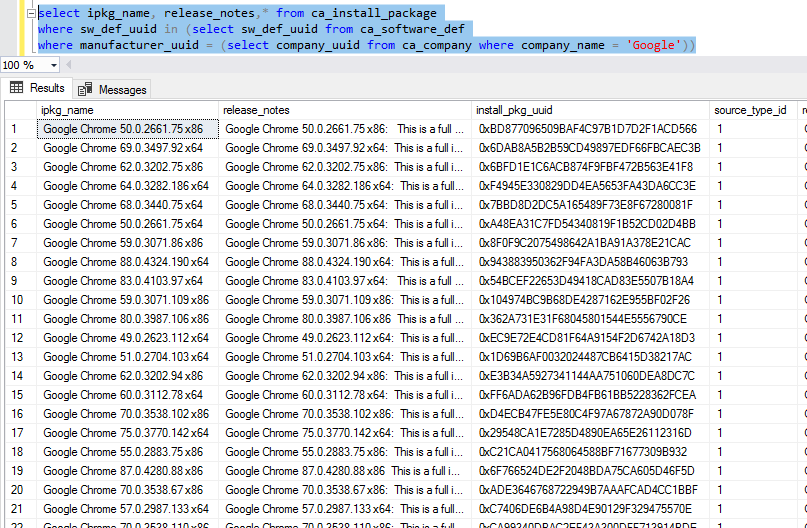Click release_notes cell for Chrome 51.0.2704.103 x64
Screen dimensions: 807x528
click(x=345, y=357)
